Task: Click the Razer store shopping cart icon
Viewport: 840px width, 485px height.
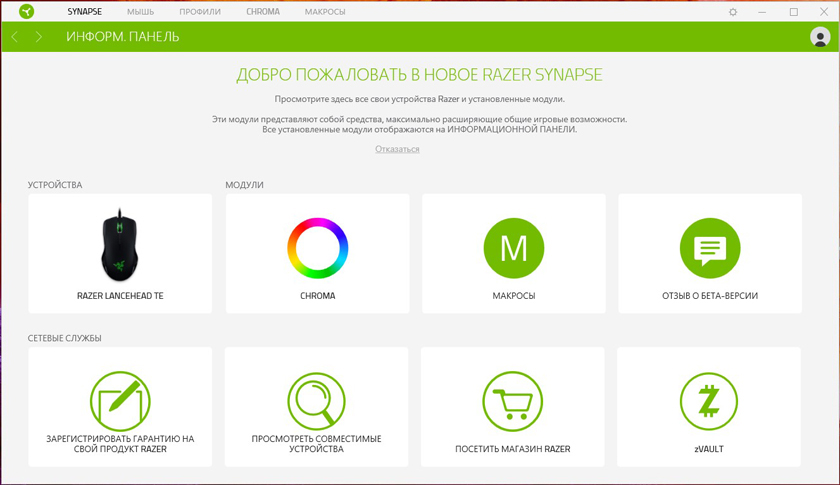Action: 513,401
